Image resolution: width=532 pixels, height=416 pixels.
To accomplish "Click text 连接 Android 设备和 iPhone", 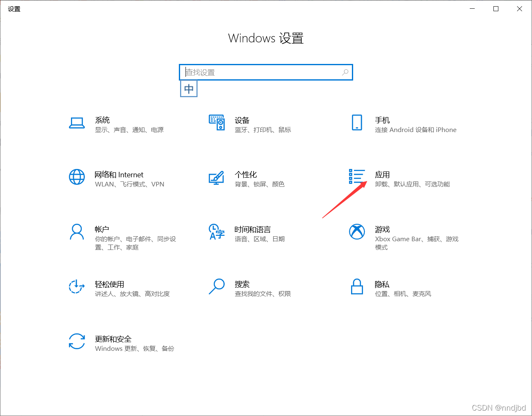I will [416, 130].
